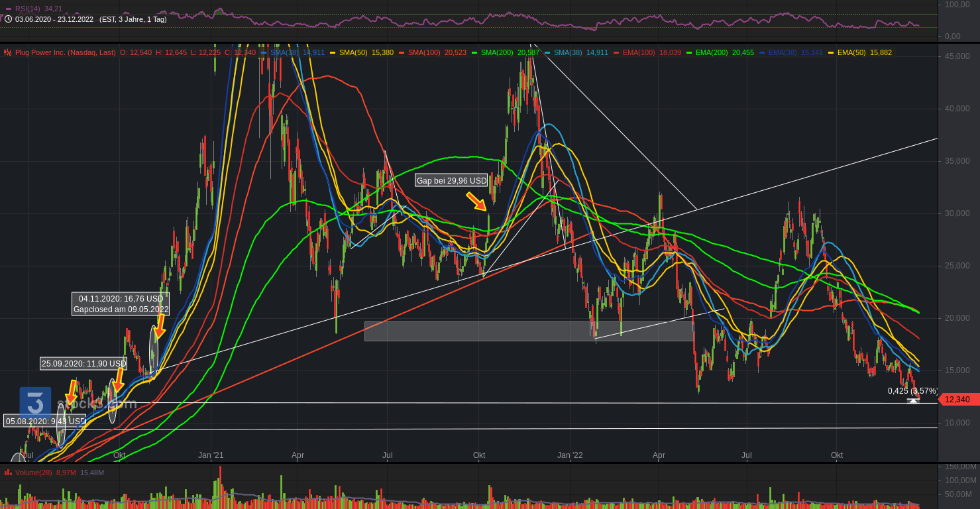
Task: Click the RSI value 34,21
Action: click(53, 9)
